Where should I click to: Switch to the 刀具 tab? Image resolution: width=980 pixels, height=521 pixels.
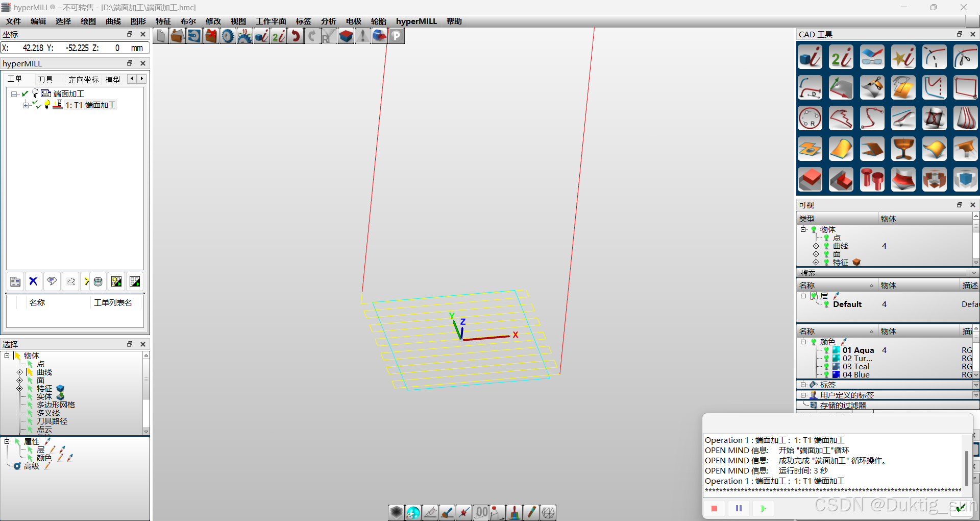(x=45, y=79)
